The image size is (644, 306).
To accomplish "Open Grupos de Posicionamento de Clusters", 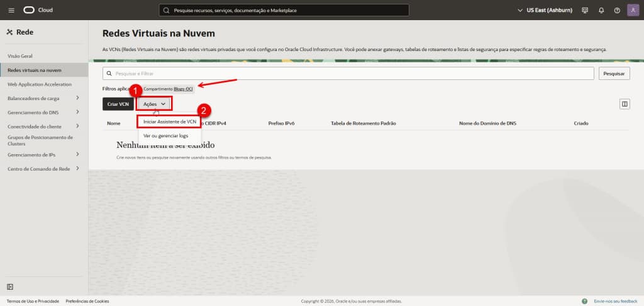I will pos(40,140).
